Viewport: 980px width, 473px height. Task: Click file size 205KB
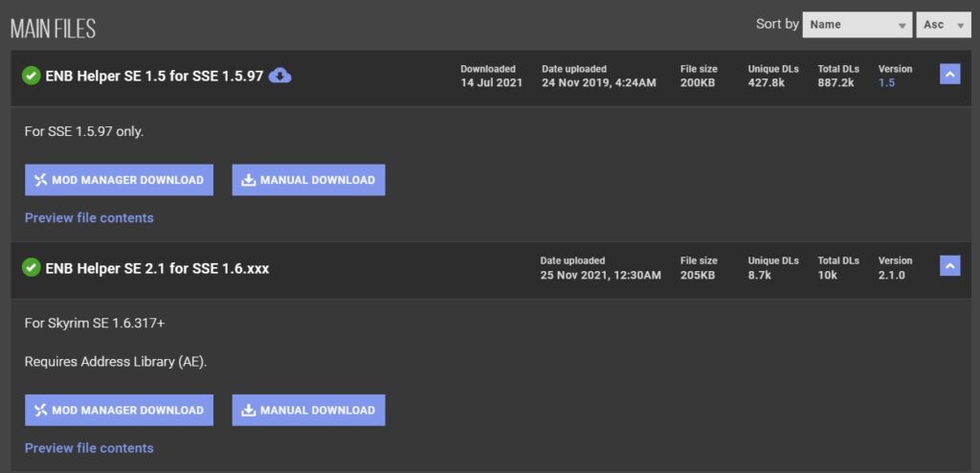click(x=698, y=275)
